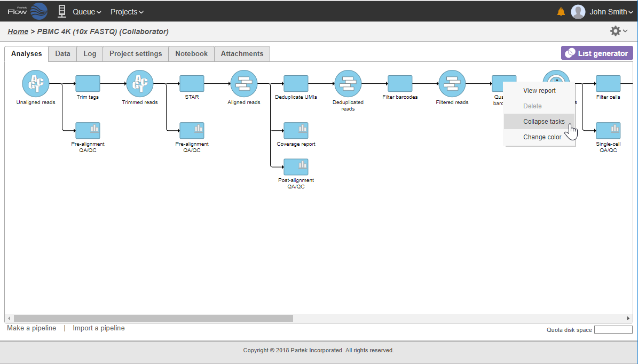Click the Make a pipeline link
Screen dimensions: 638x364
coord(31,328)
